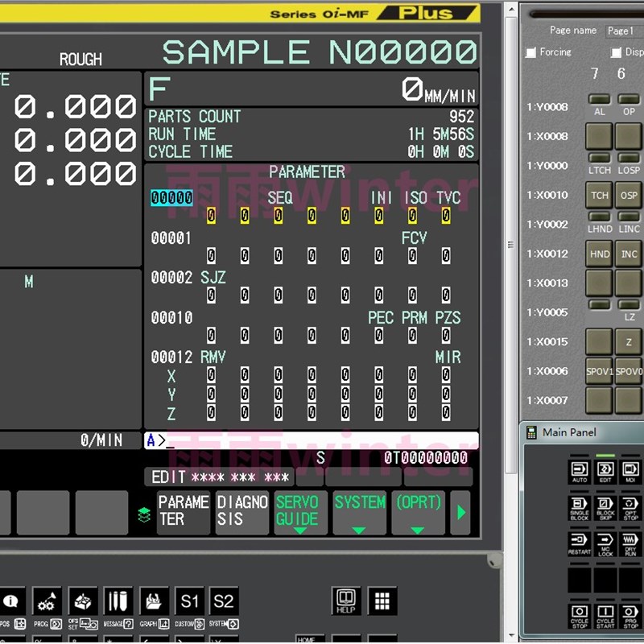Viewport: 644px width, 644px height.
Task: Toggle the INC signal button
Action: tap(629, 254)
